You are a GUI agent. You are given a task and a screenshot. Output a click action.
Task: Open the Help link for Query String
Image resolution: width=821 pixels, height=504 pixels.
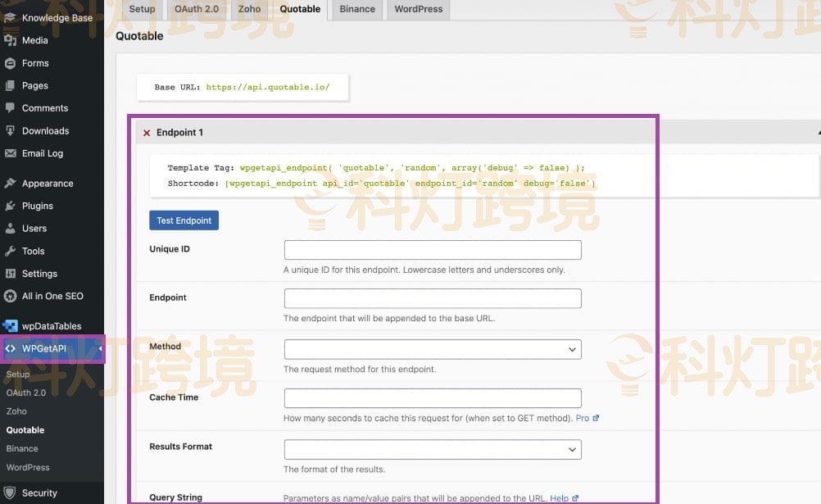pos(559,498)
